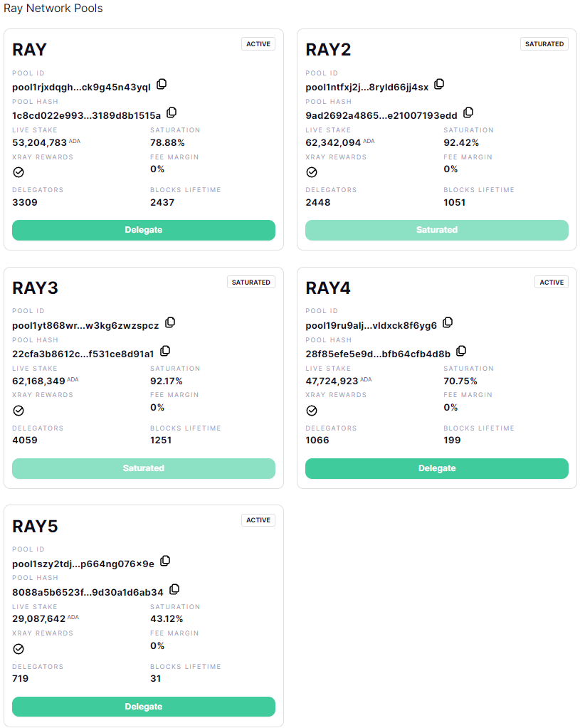Delegate to the RAY5 pool

point(144,707)
